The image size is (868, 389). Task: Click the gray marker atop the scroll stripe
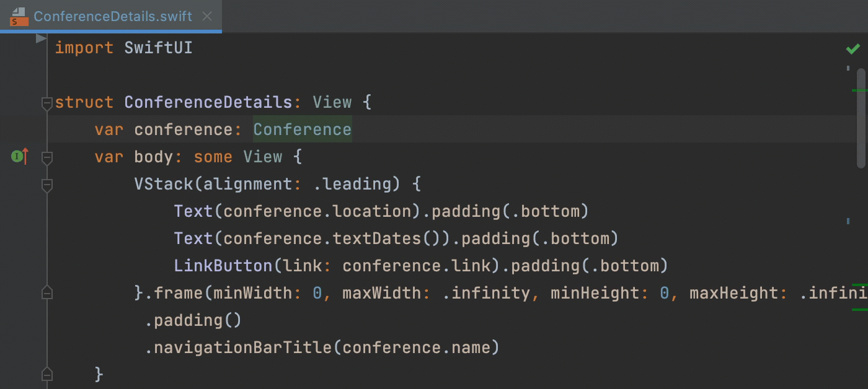(849, 68)
